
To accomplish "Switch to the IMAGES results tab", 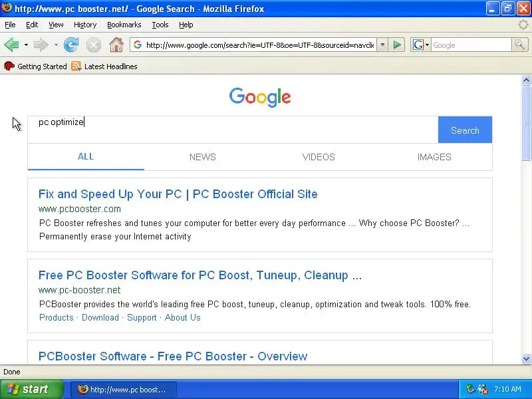I will pos(434,157).
